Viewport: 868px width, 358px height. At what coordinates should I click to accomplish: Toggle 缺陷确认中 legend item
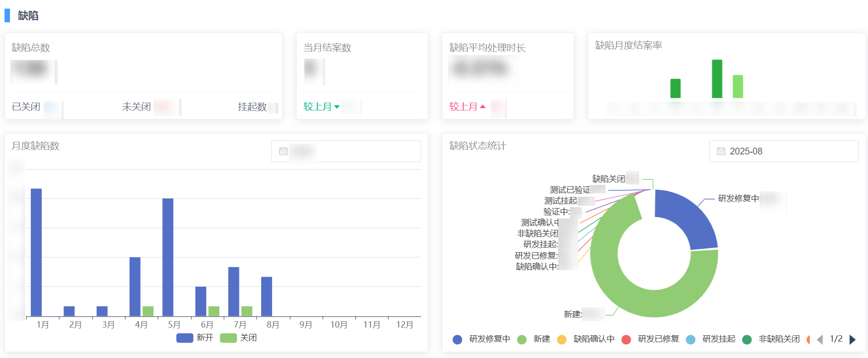[x=586, y=339]
